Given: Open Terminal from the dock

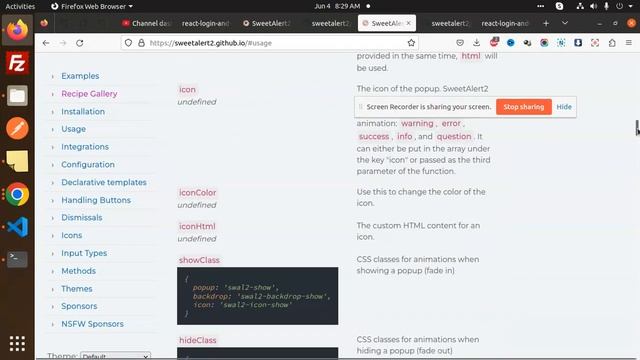Looking at the screenshot, I should pyautogui.click(x=17, y=259).
